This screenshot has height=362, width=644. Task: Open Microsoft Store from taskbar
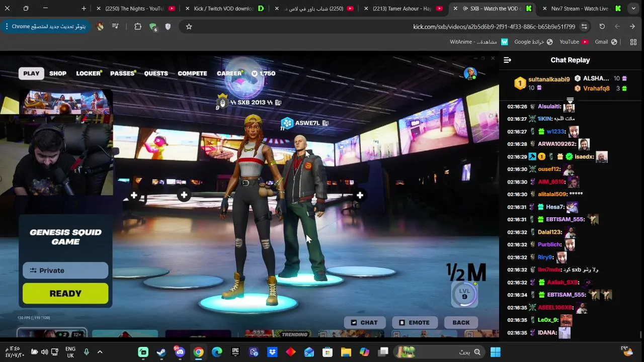pyautogui.click(x=328, y=352)
